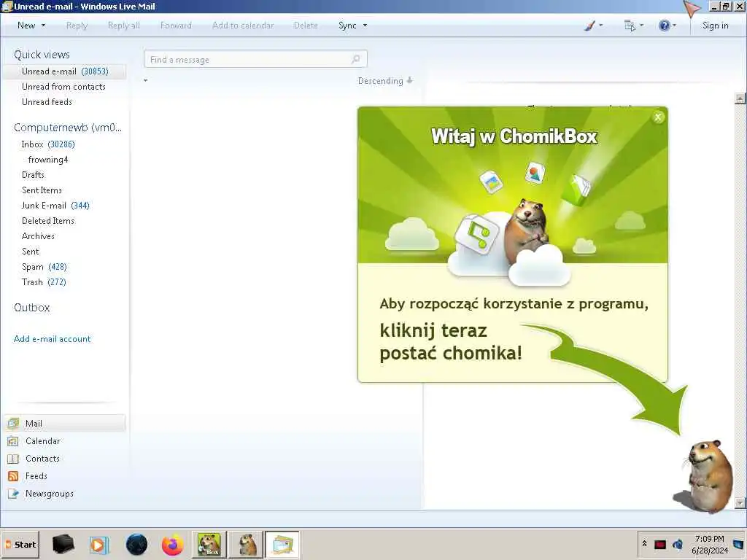Image resolution: width=747 pixels, height=560 pixels.
Task: Click the red system tray icon
Action: coord(660,544)
